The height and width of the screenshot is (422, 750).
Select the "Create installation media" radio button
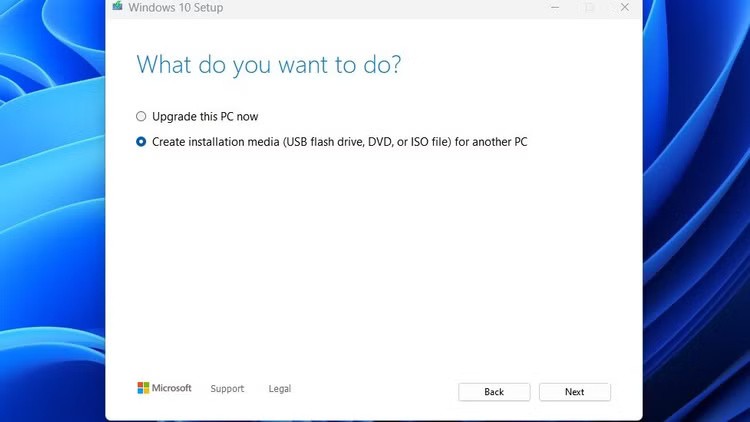(141, 142)
